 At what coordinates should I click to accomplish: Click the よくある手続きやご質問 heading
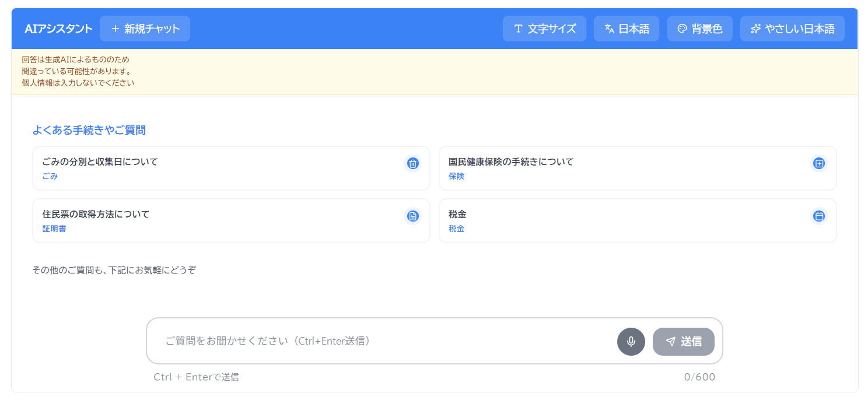(x=89, y=130)
